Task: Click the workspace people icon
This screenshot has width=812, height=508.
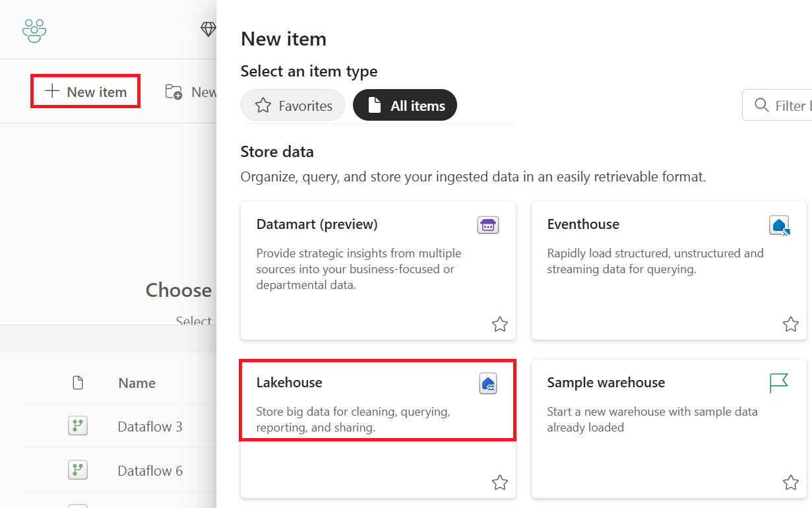Action: point(34,30)
